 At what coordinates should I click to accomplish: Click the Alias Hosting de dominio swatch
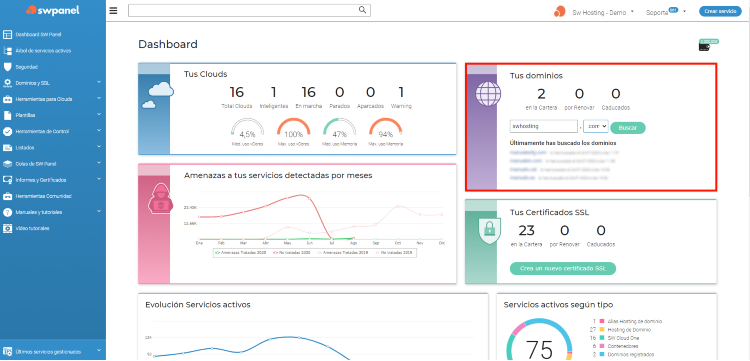602,321
